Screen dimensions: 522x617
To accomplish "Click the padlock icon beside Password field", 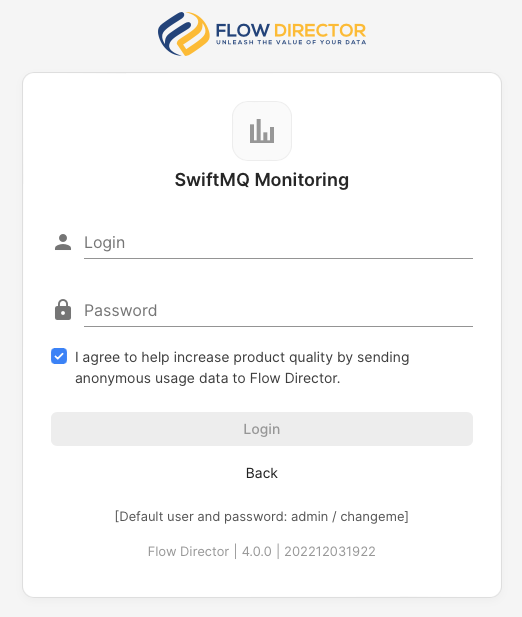I will [63, 310].
